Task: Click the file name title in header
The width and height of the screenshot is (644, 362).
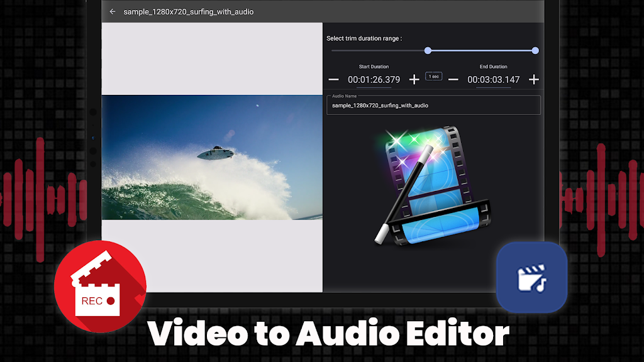Action: [x=189, y=12]
